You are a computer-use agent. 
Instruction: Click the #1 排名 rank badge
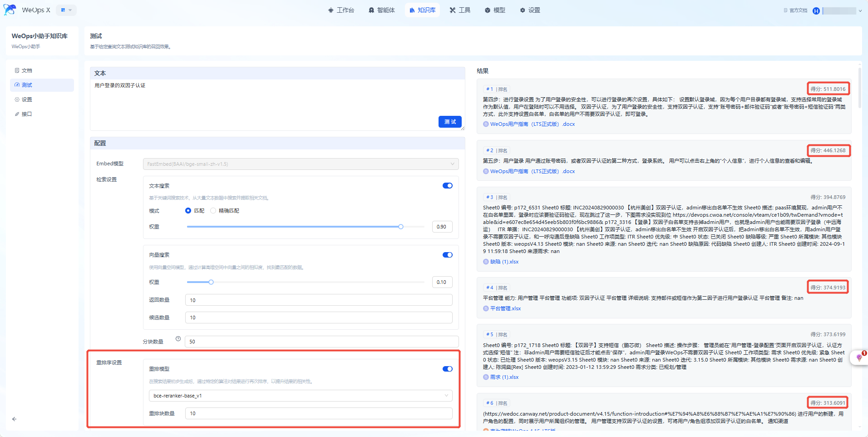(497, 89)
